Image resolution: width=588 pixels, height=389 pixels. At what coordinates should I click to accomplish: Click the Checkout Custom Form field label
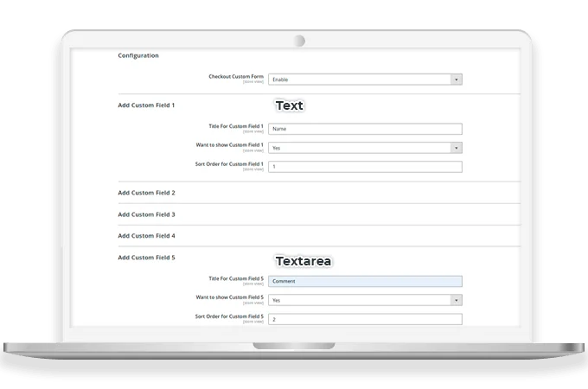[235, 77]
